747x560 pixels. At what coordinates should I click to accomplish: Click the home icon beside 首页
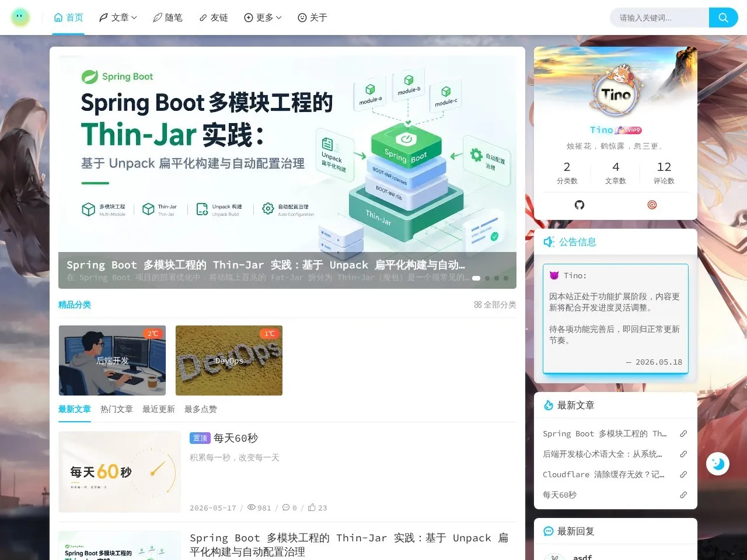(x=58, y=17)
